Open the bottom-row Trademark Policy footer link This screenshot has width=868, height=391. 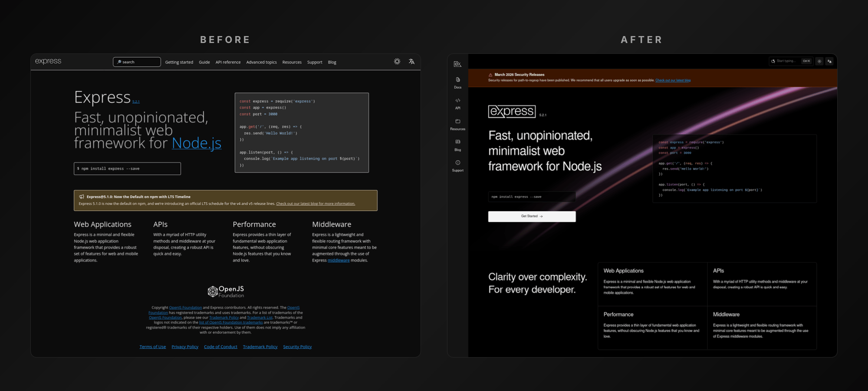click(260, 347)
